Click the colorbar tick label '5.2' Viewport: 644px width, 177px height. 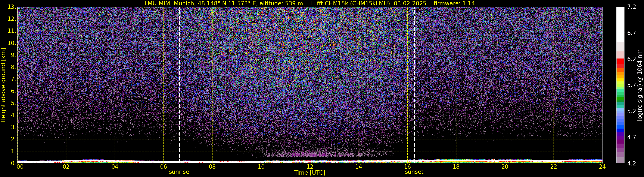[x=632, y=111]
